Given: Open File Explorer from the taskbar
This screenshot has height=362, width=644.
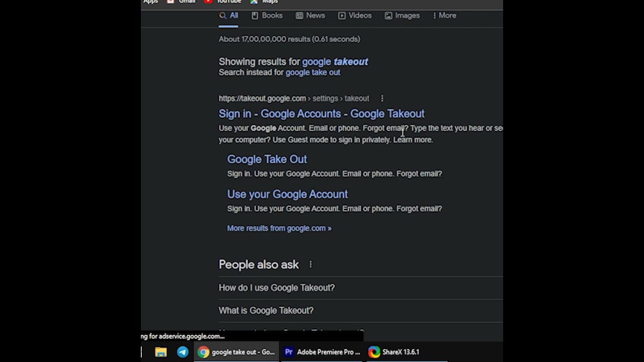Looking at the screenshot, I should coord(160,352).
